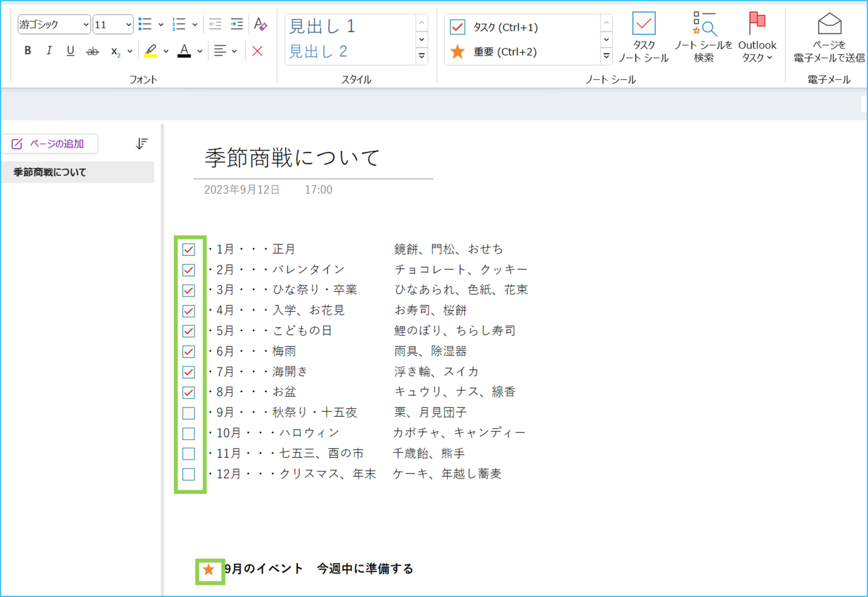This screenshot has height=597, width=868.
Task: Increase the indent level
Action: (236, 24)
